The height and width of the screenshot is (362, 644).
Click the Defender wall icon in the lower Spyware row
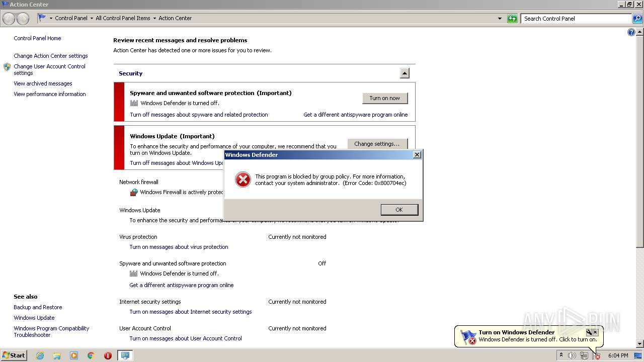pyautogui.click(x=133, y=274)
